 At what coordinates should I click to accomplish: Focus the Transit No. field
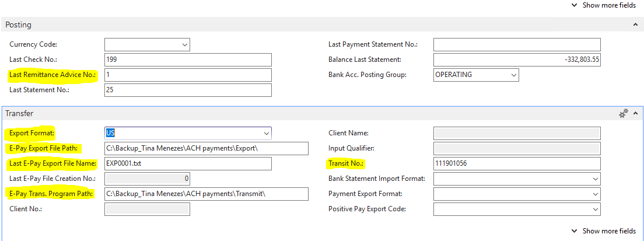click(517, 163)
